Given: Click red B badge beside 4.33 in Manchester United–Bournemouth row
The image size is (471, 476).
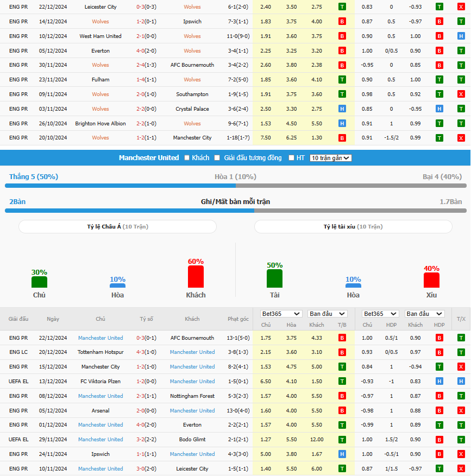Looking at the screenshot, I should tap(342, 338).
